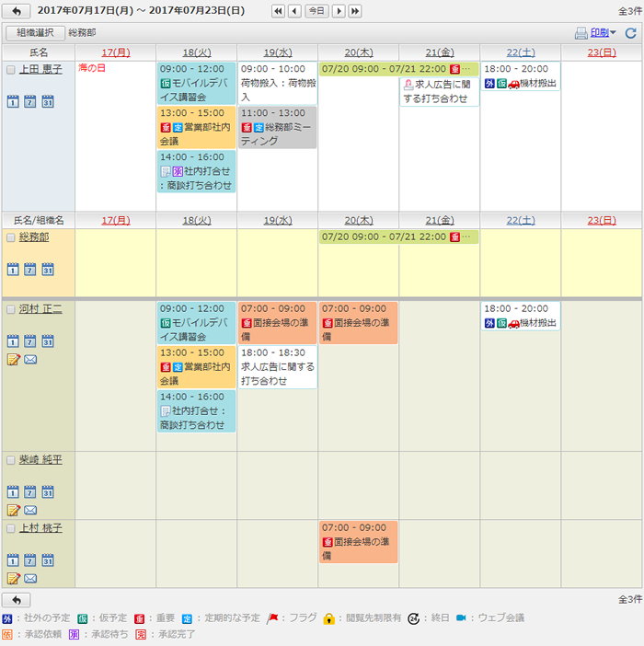Click the back arrow button at bottom left

click(x=16, y=600)
